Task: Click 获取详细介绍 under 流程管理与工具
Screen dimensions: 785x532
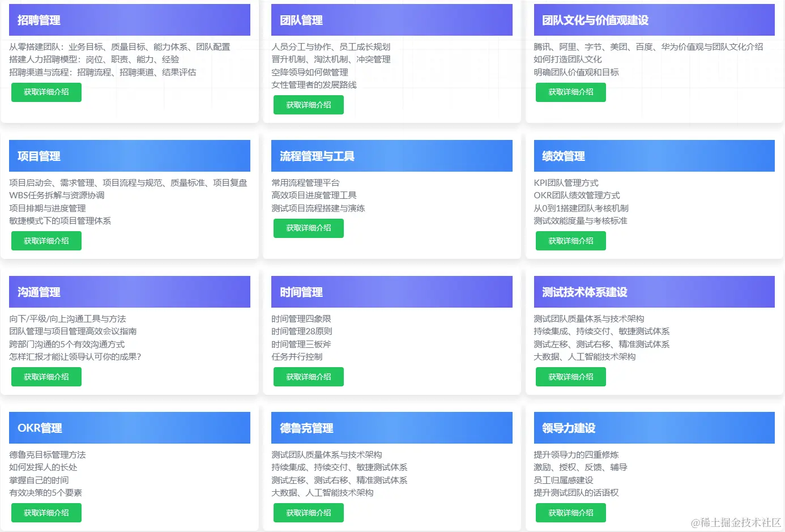Action: tap(308, 228)
